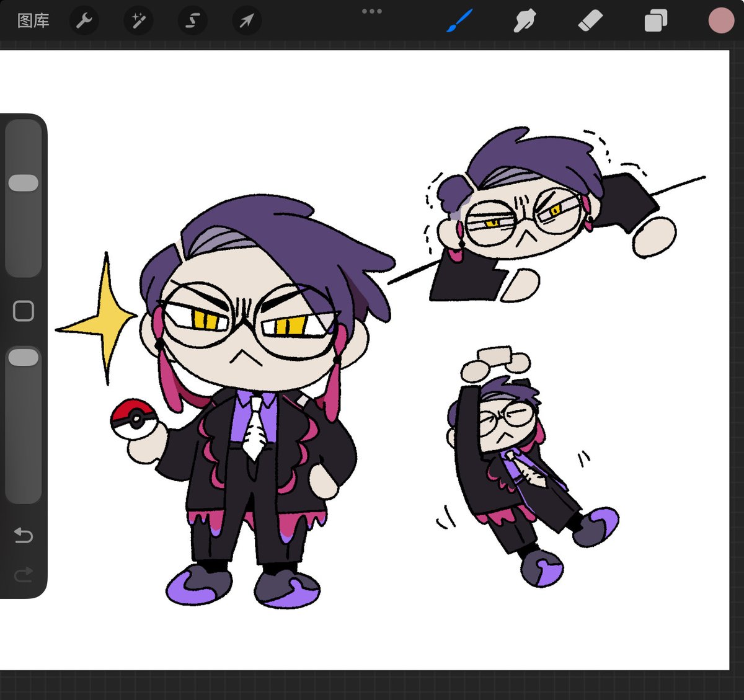Open the Layers panel
744x700 pixels.
(x=654, y=20)
